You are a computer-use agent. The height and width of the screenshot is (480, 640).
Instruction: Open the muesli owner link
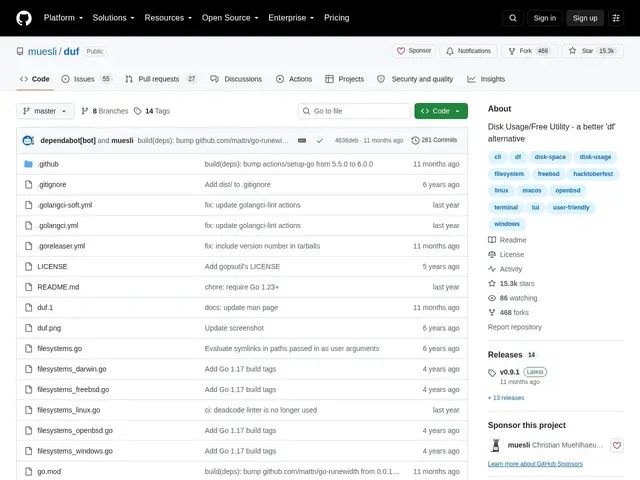pyautogui.click(x=42, y=51)
